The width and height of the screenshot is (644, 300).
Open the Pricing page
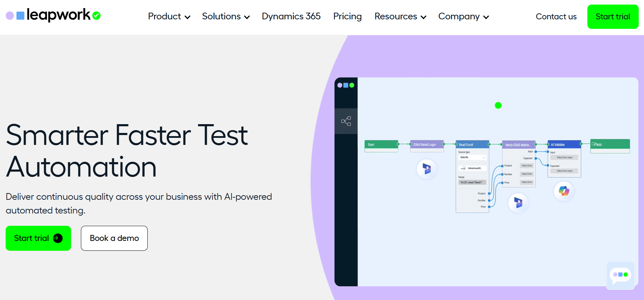coord(347,17)
